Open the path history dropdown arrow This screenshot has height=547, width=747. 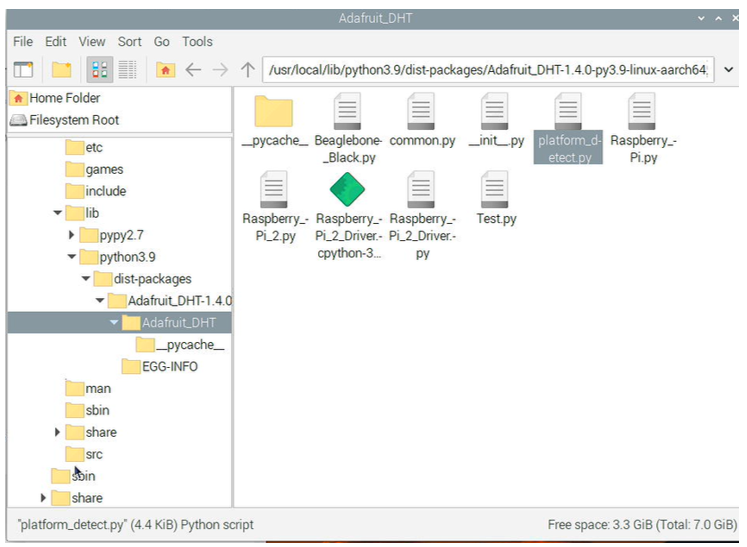[x=728, y=70]
